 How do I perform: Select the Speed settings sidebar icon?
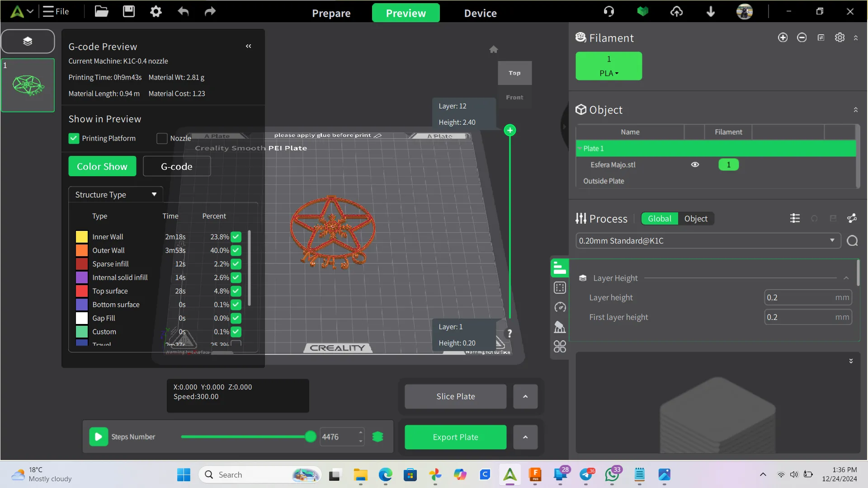pos(559,307)
